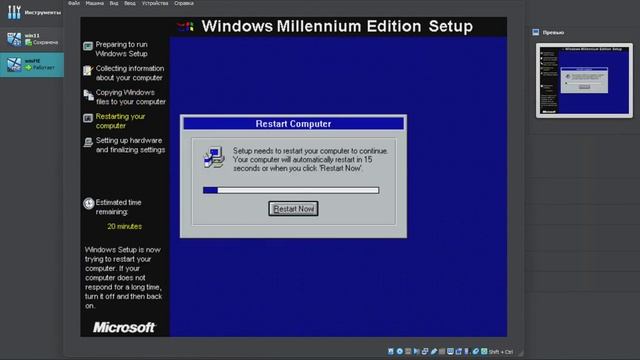Click the Setting up hardware text

tap(130, 145)
